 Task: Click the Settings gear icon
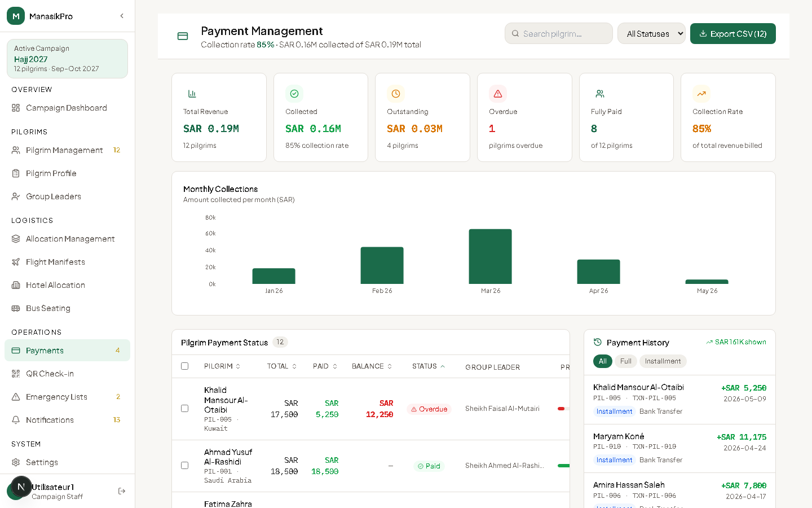(x=16, y=462)
